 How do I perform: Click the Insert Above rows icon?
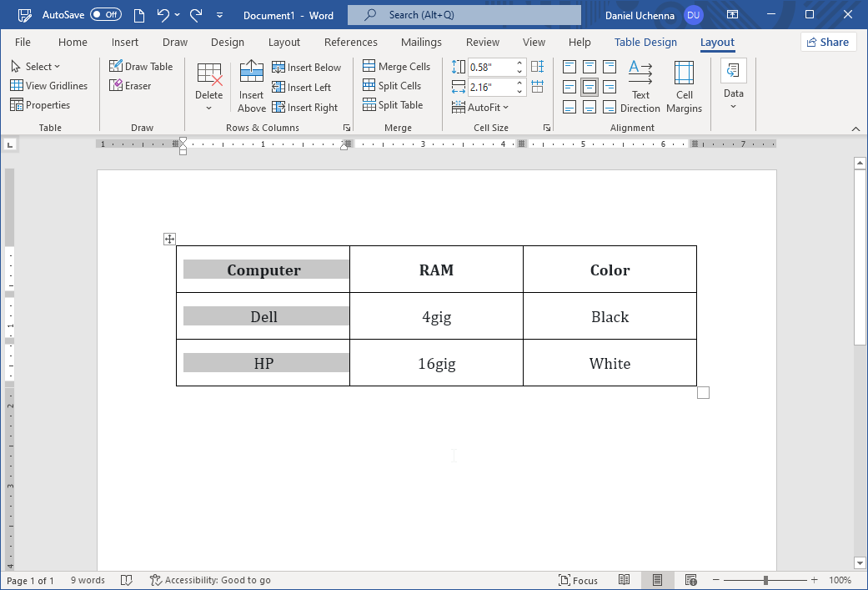(x=252, y=86)
